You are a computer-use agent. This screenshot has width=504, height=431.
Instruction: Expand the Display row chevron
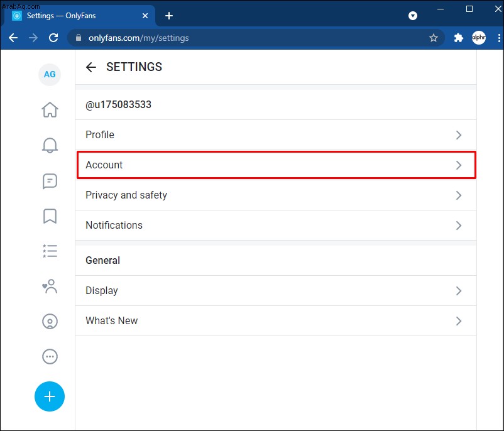pos(459,291)
